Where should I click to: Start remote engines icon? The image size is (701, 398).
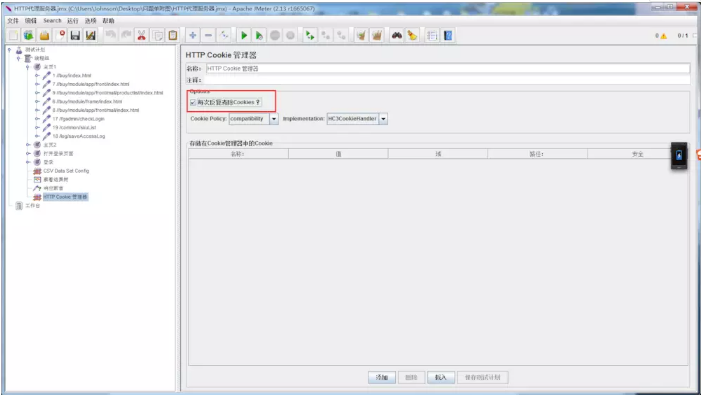click(310, 35)
